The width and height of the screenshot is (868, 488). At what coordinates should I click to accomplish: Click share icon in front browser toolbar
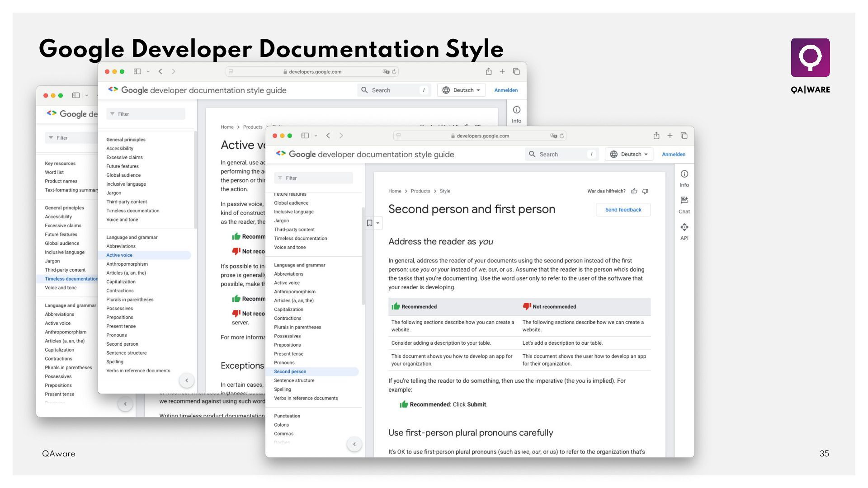[656, 136]
